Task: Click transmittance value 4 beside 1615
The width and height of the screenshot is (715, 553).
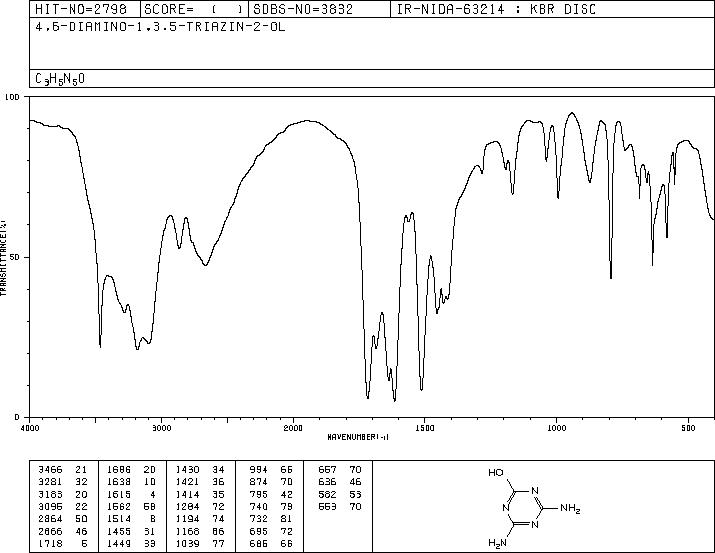Action: click(153, 494)
